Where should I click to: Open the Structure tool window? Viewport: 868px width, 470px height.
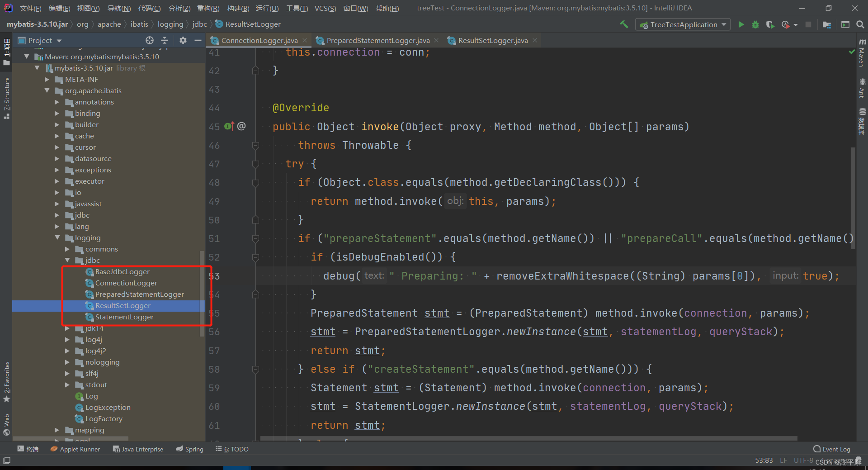(x=6, y=98)
